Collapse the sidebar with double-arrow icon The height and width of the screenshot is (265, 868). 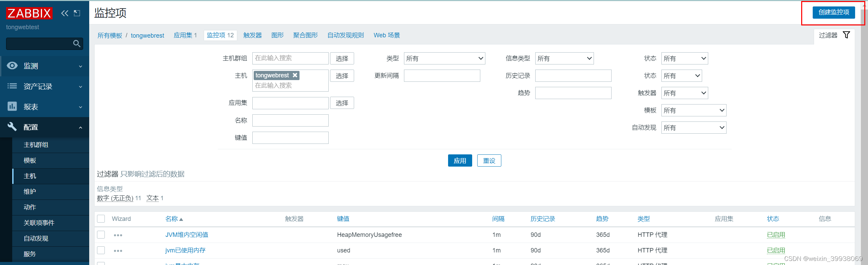coord(65,13)
